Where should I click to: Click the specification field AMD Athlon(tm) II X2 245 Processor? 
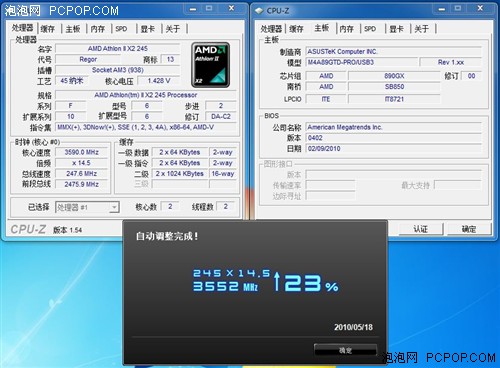146,95
